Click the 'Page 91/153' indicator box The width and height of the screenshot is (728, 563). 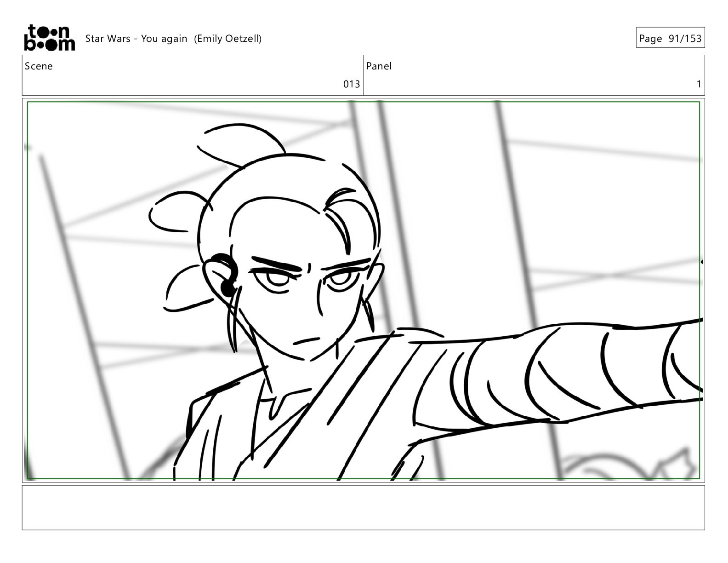tap(670, 38)
